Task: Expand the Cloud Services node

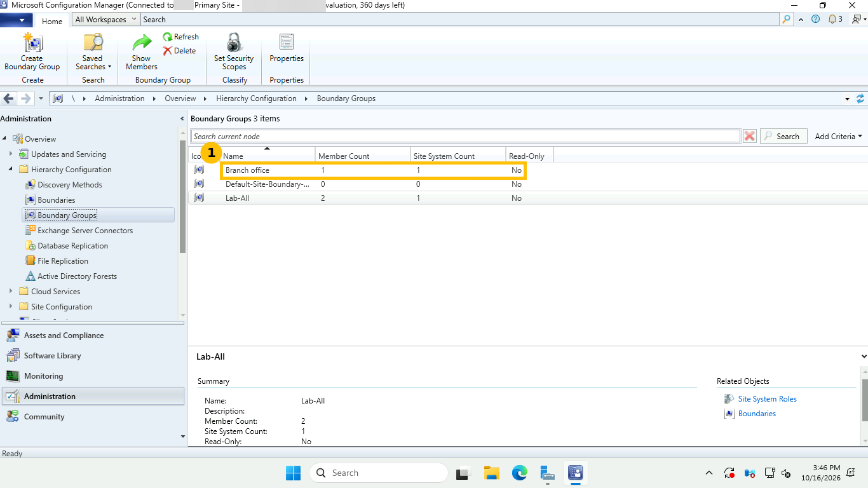Action: coord(11,291)
